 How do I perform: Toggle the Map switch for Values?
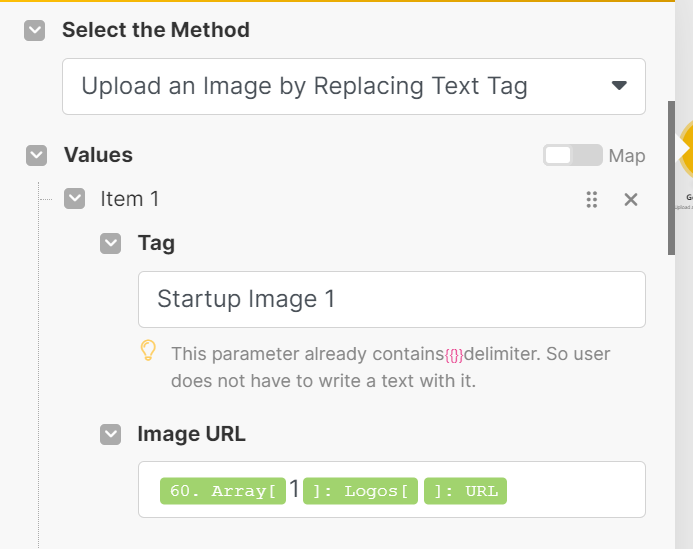tap(572, 155)
